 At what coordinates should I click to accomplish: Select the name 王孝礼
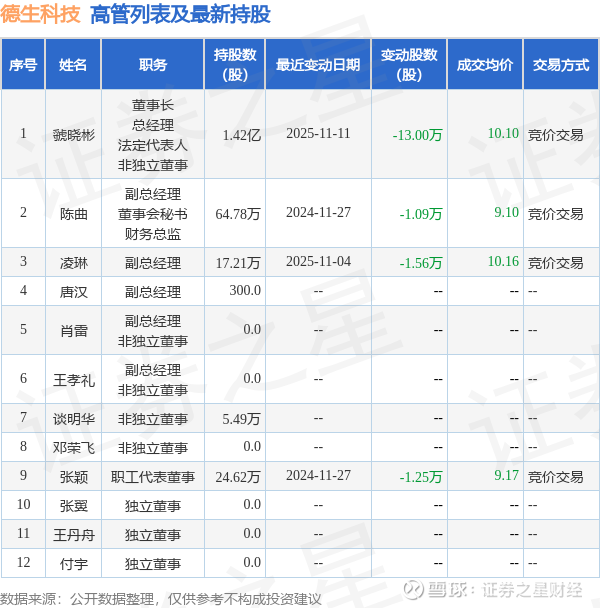click(73, 380)
